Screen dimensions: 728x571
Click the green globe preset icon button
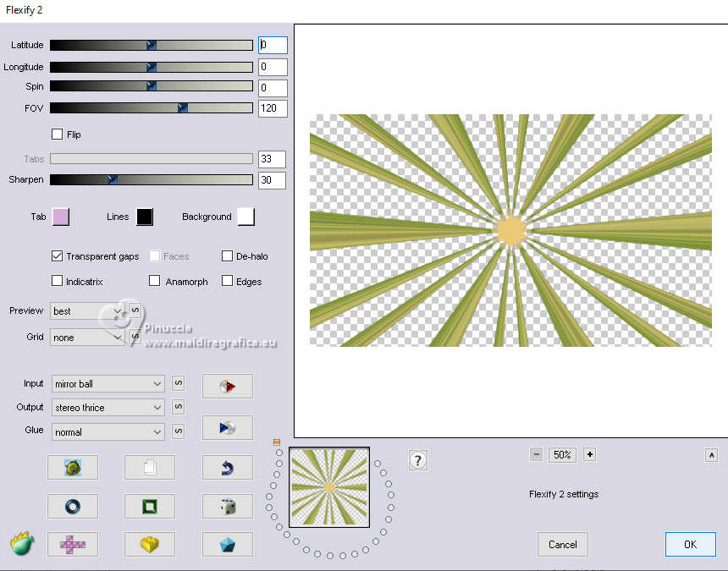pos(73,467)
